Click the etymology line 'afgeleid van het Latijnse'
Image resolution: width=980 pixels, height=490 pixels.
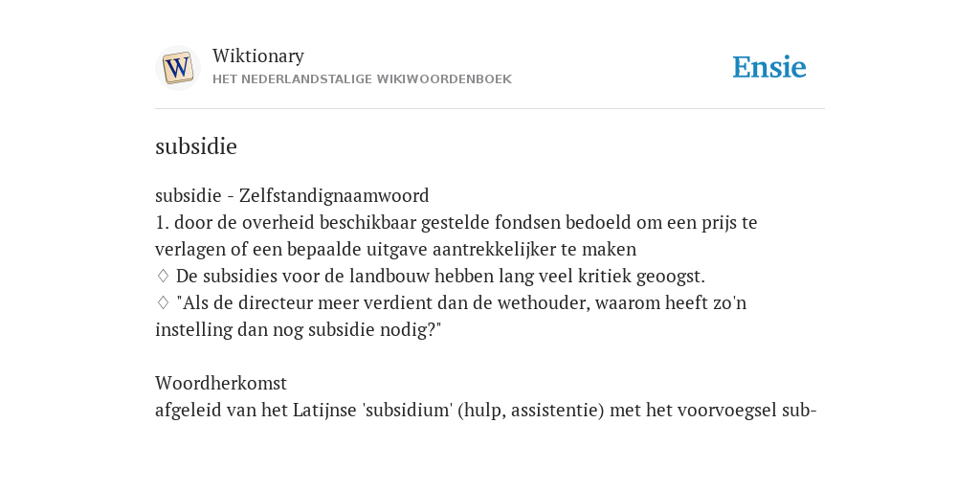486,410
